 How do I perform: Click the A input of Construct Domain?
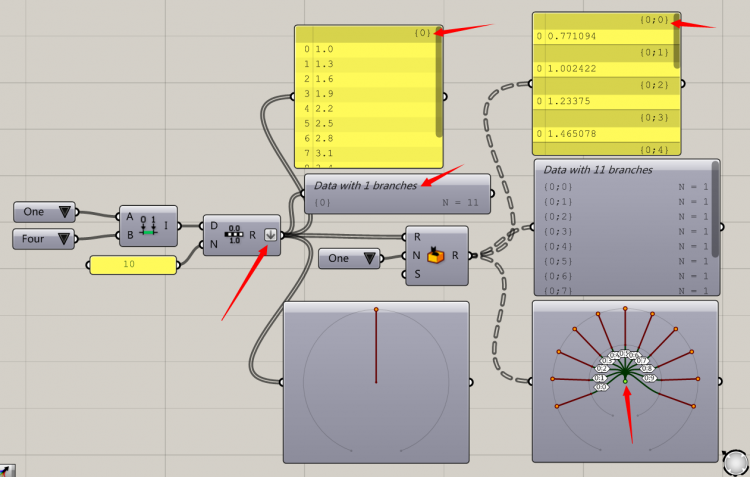coord(130,217)
